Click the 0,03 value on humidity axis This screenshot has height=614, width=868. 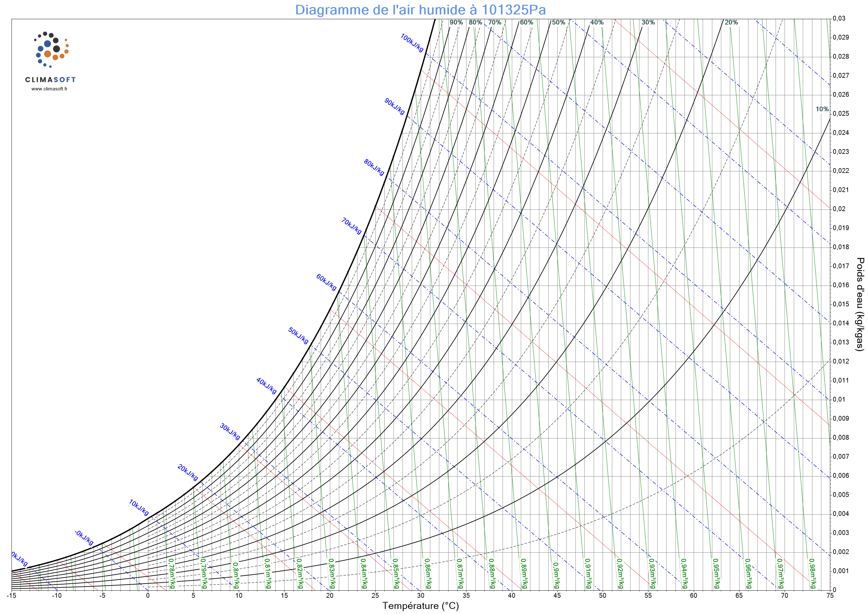click(x=839, y=19)
